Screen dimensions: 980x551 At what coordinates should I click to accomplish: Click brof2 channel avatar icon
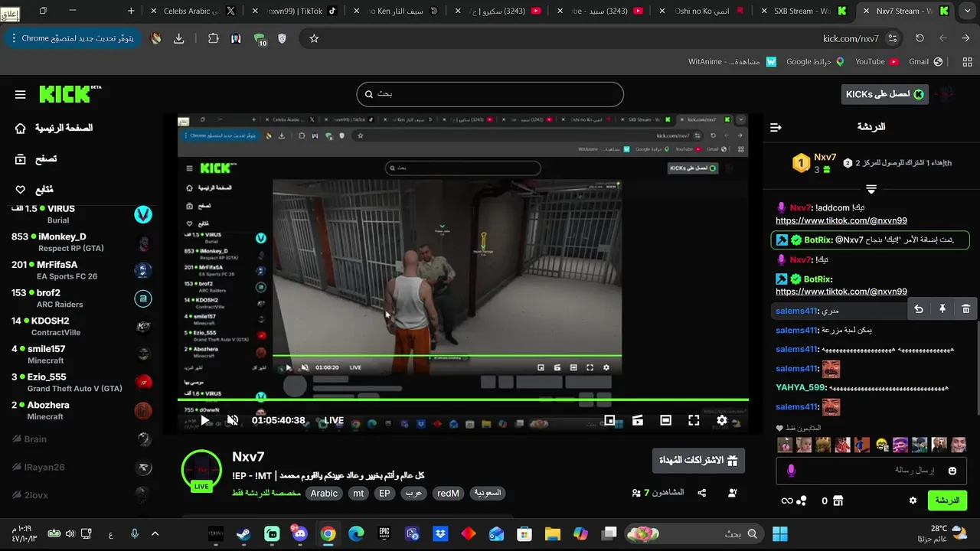click(x=143, y=298)
